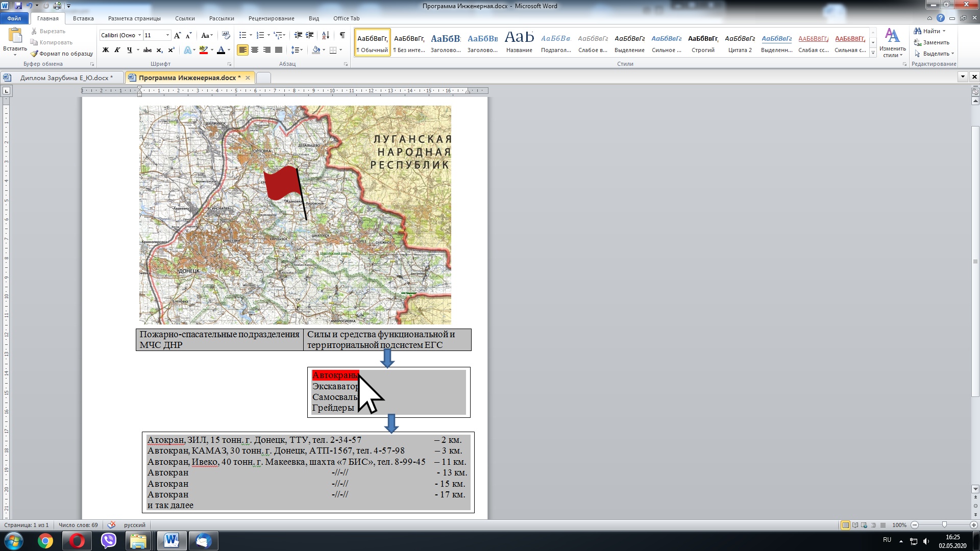Click Undo in quick access toolbar
Image resolution: width=980 pixels, height=551 pixels.
point(29,6)
